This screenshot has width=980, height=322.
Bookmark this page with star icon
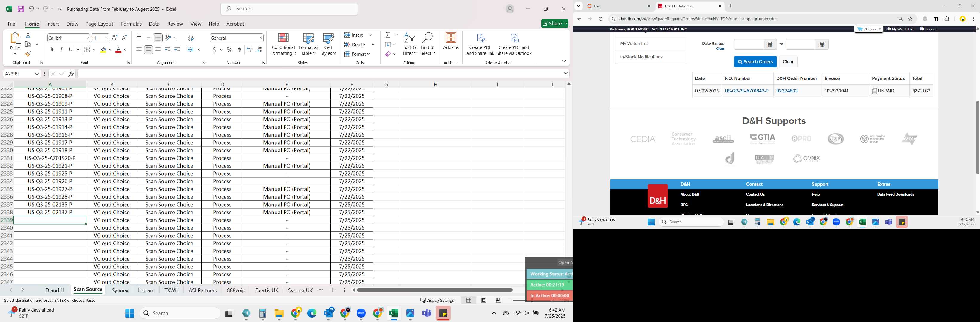(911, 18)
